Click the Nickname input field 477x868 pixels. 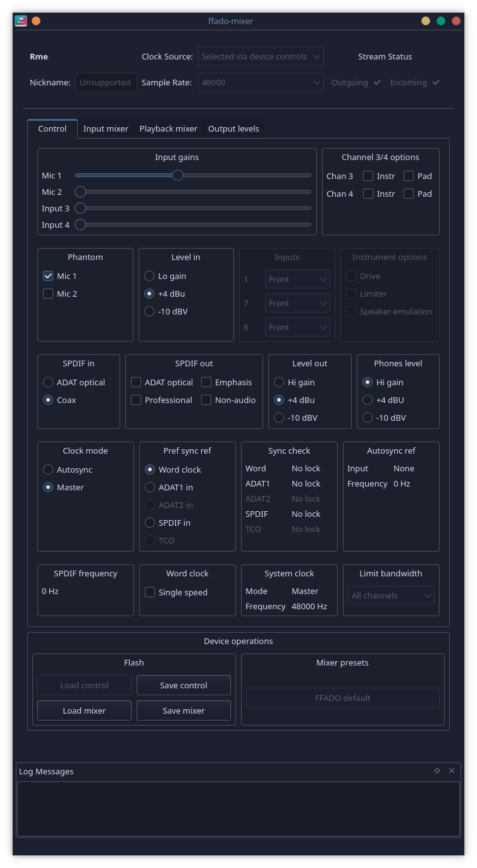click(106, 82)
